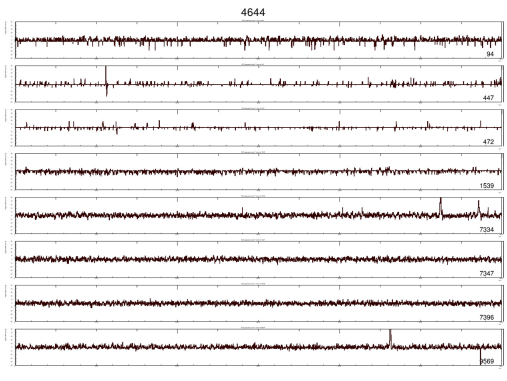Image resolution: width=507 pixels, height=381 pixels.
Task: Select the trace panel labeled 1539
Action: pos(259,172)
